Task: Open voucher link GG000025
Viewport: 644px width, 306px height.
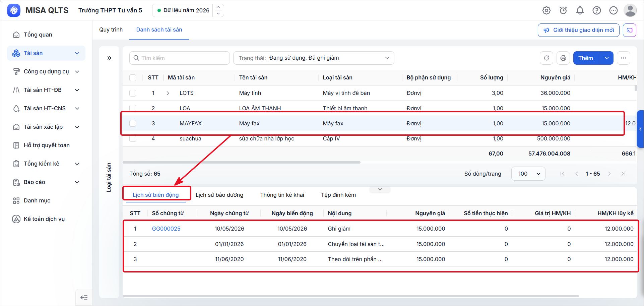Action: (166, 229)
